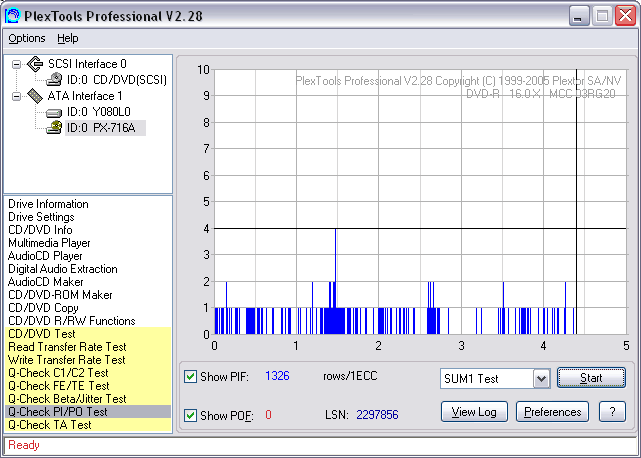Viewport: 641px width, 458px height.
Task: Select ATA Interface 1 label
Action: coord(85,96)
